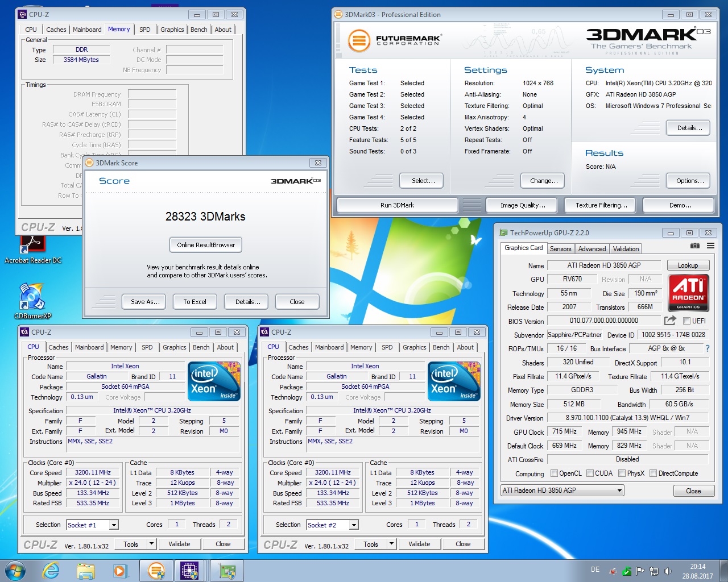Screen dimensions: 728x582
Task: Open Bench tab in Socket #2 CPU-Z
Action: [441, 347]
